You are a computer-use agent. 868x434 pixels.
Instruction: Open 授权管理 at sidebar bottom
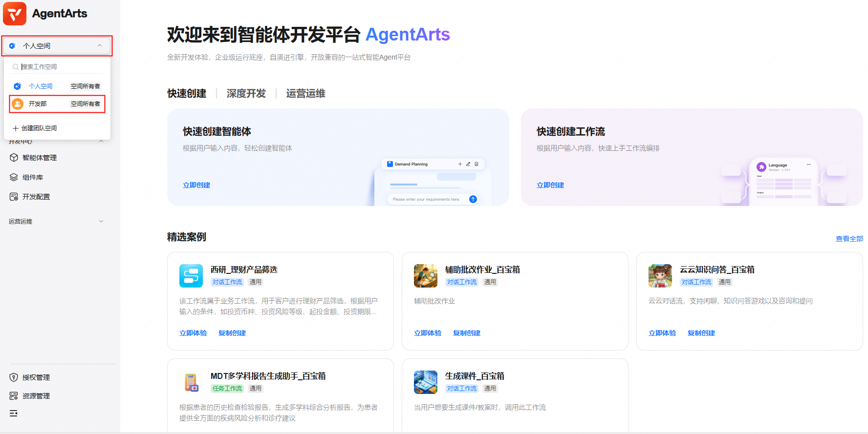[x=36, y=377]
